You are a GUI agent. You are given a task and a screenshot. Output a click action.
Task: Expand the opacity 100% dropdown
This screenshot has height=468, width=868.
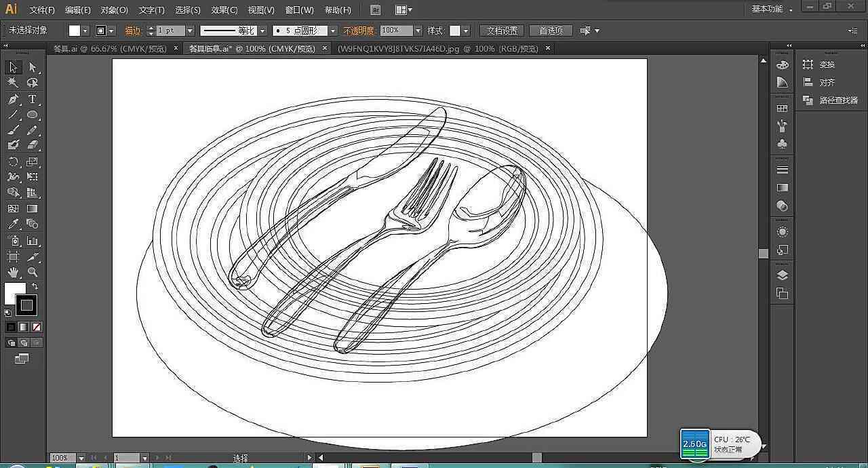point(418,31)
